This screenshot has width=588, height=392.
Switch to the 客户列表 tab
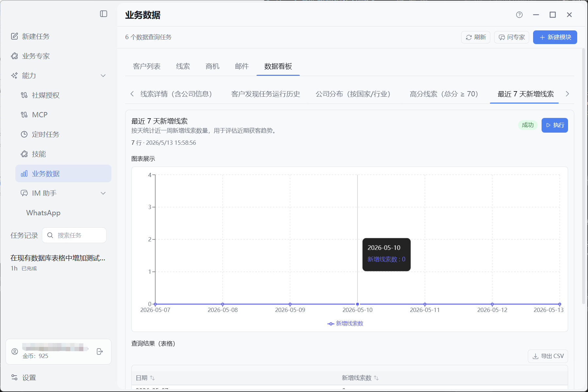[147, 66]
